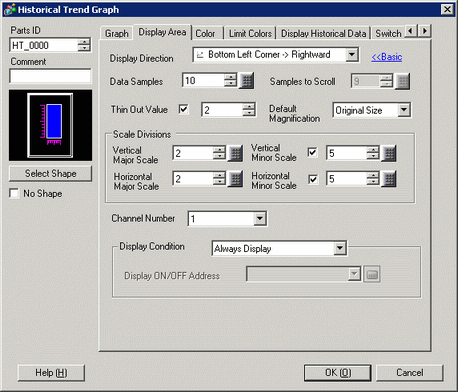
Task: Open keypad icon for Vertical Minor Scale
Action: coord(389,153)
